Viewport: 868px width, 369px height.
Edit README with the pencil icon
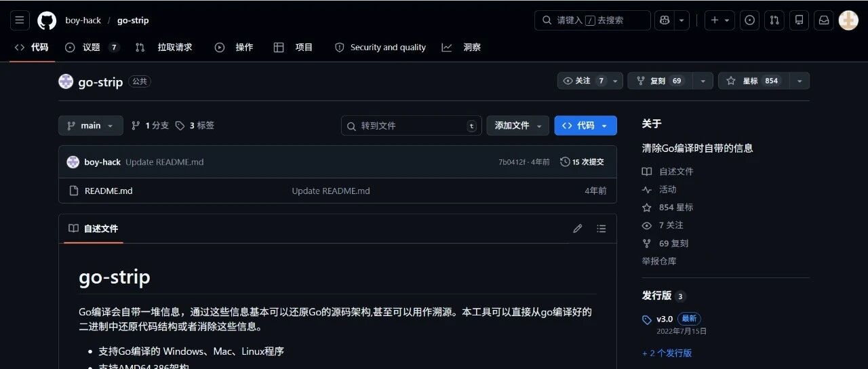[578, 229]
